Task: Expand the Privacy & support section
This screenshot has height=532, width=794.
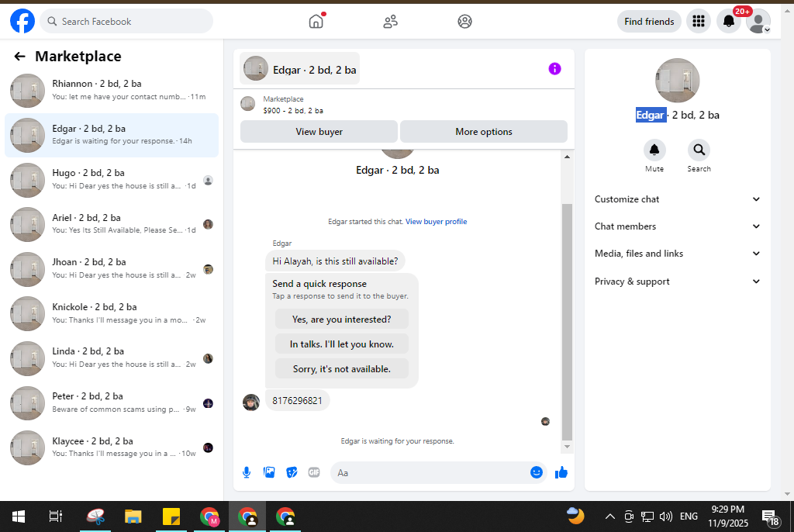Action: tap(677, 282)
